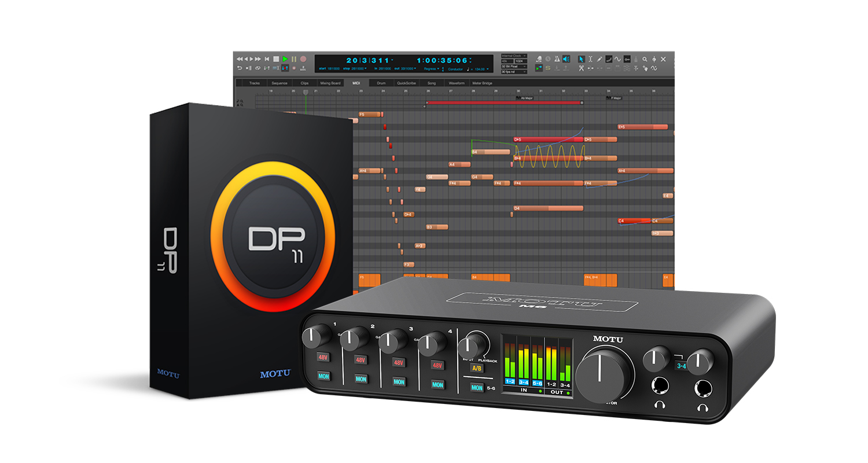Pause playback with the Pause button
Image resolution: width=868 pixels, height=463 pixels.
click(294, 59)
